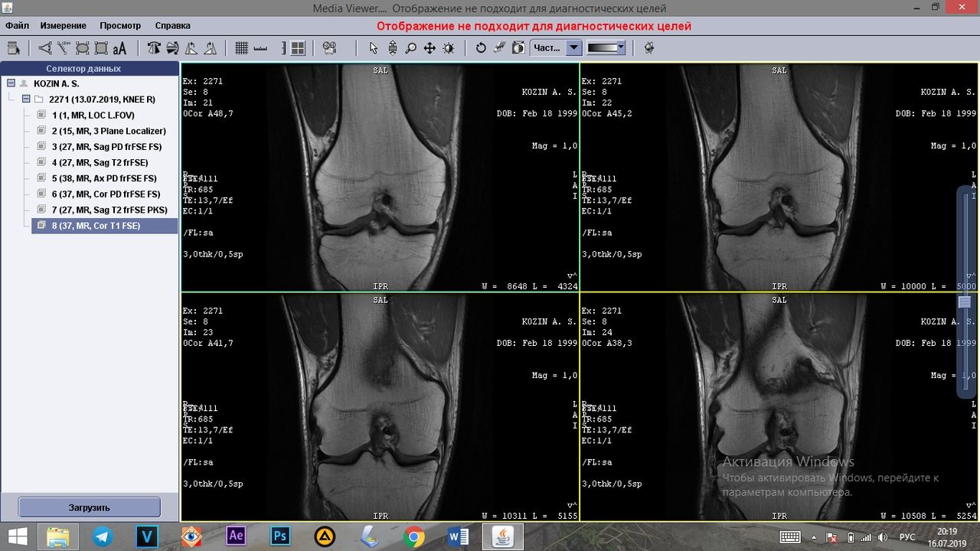Collapse the KOZIN A. S. patient node
The image size is (980, 551).
(11, 83)
